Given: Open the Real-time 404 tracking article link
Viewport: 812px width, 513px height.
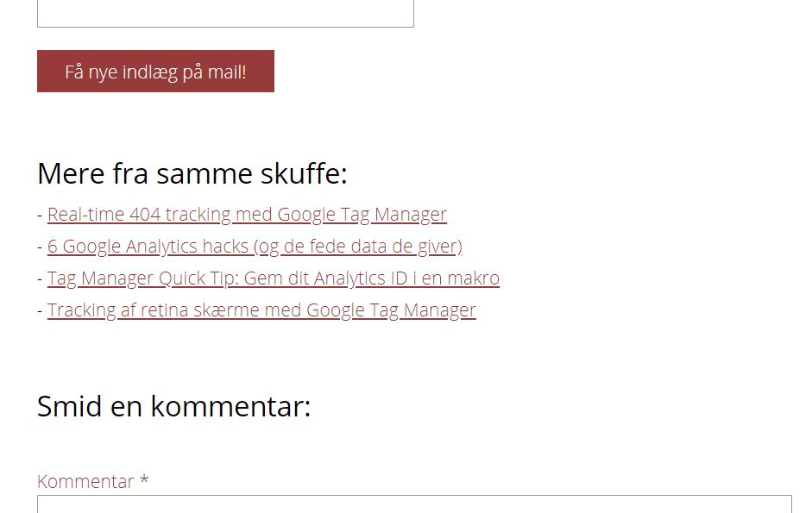Looking at the screenshot, I should (247, 215).
